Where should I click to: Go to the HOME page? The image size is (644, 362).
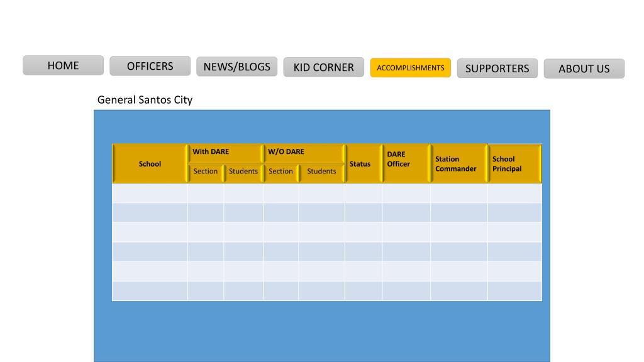pyautogui.click(x=64, y=65)
